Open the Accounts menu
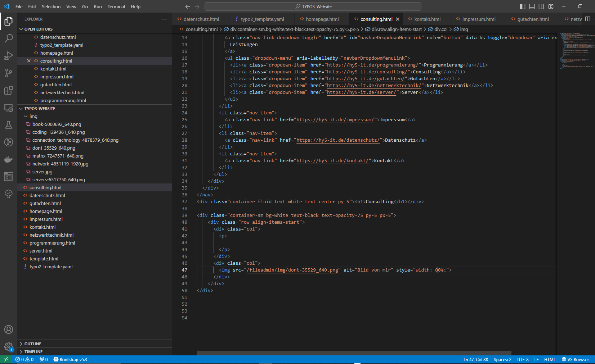The height and width of the screenshot is (364, 595). [9, 329]
